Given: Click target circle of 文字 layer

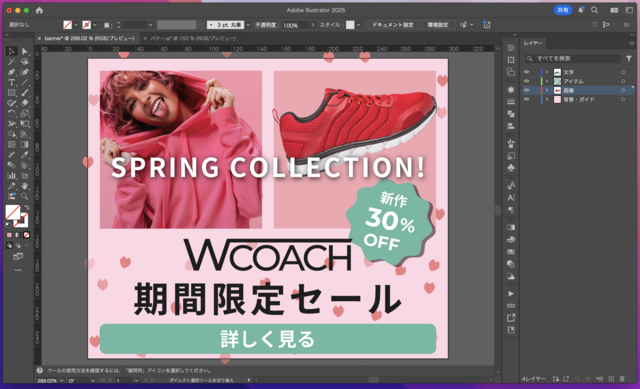Looking at the screenshot, I should 623,72.
